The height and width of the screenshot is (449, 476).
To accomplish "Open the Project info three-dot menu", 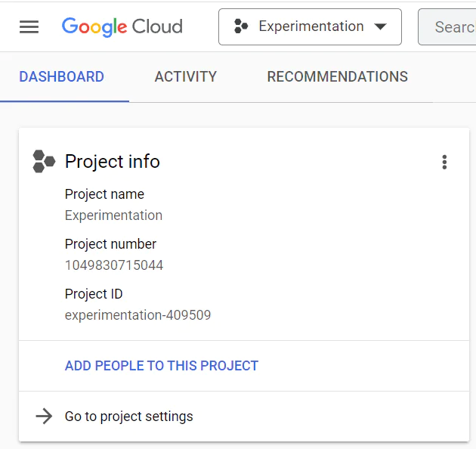I will pyautogui.click(x=444, y=162).
